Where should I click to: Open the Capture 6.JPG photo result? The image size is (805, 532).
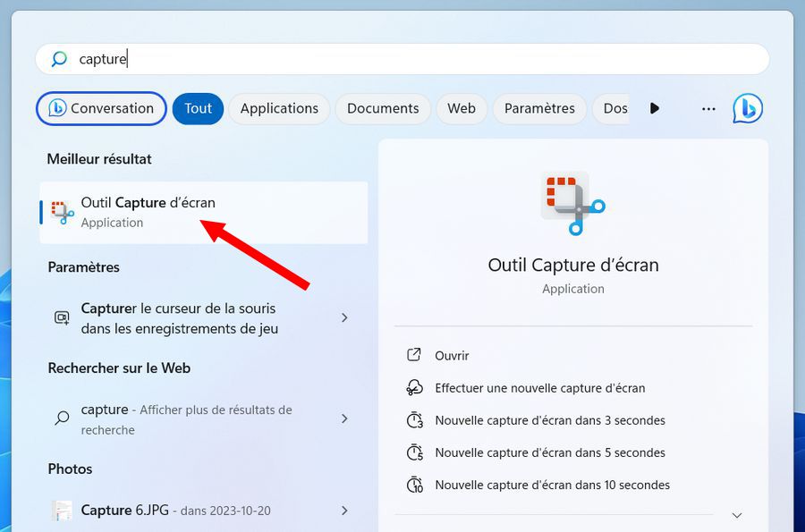coord(204,511)
